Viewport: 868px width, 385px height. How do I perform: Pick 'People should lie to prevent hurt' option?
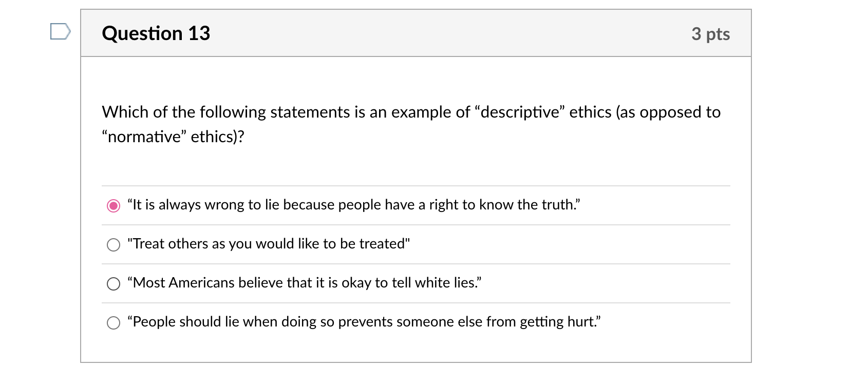tap(113, 323)
